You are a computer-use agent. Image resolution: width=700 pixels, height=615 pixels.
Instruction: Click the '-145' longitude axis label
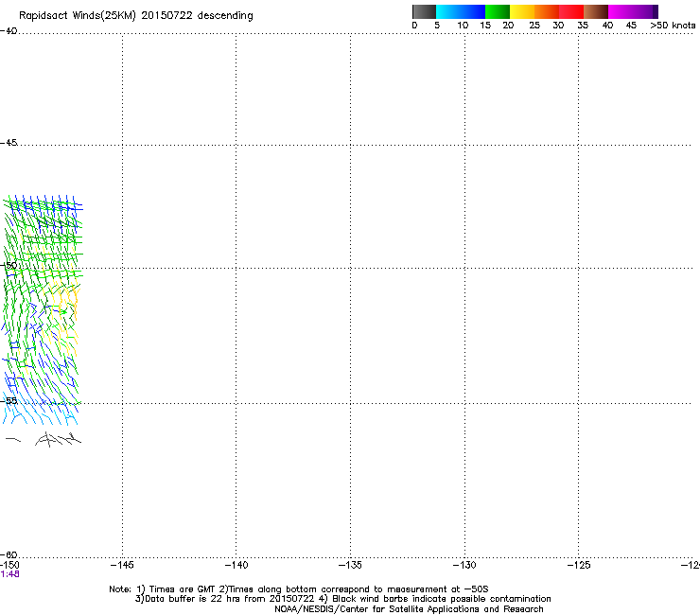(122, 566)
